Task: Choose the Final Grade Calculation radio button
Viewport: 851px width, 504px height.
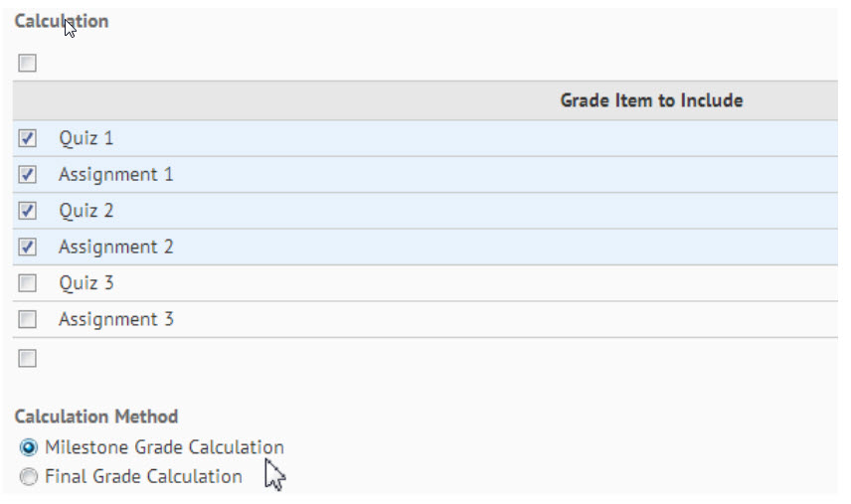Action: (28, 477)
